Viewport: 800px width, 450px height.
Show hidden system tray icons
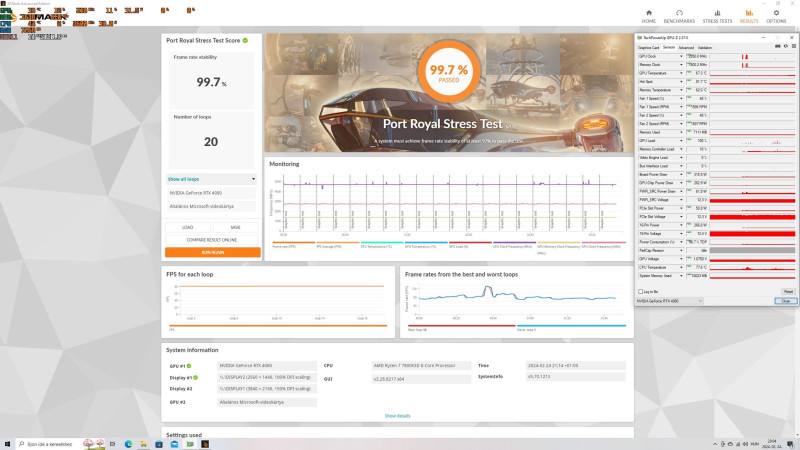coord(715,444)
